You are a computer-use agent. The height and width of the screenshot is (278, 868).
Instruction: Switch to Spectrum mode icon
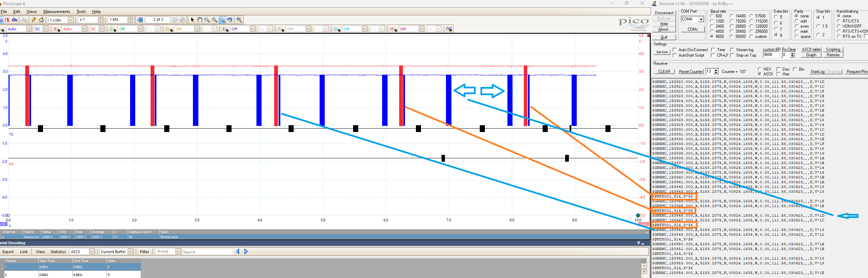(15, 20)
